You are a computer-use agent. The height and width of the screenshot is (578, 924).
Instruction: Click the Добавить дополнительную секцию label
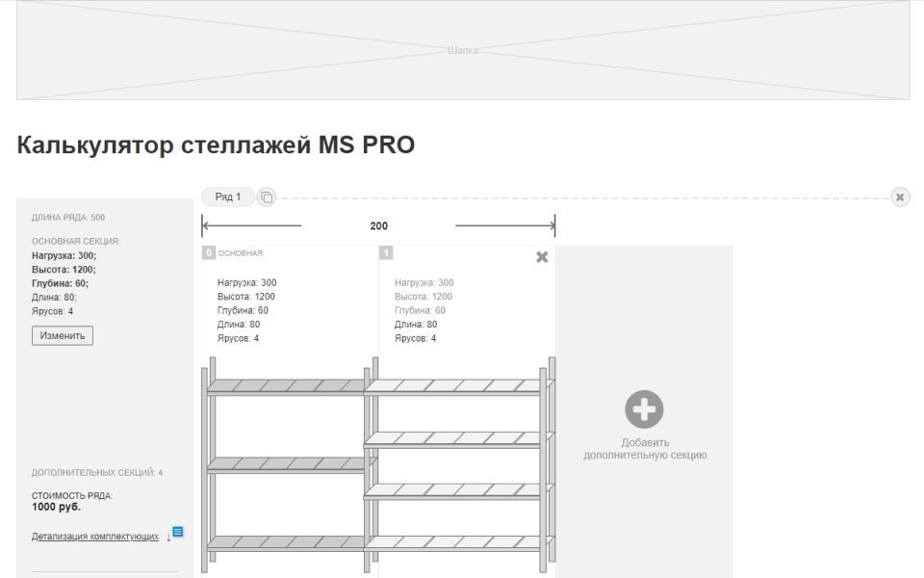[645, 449]
